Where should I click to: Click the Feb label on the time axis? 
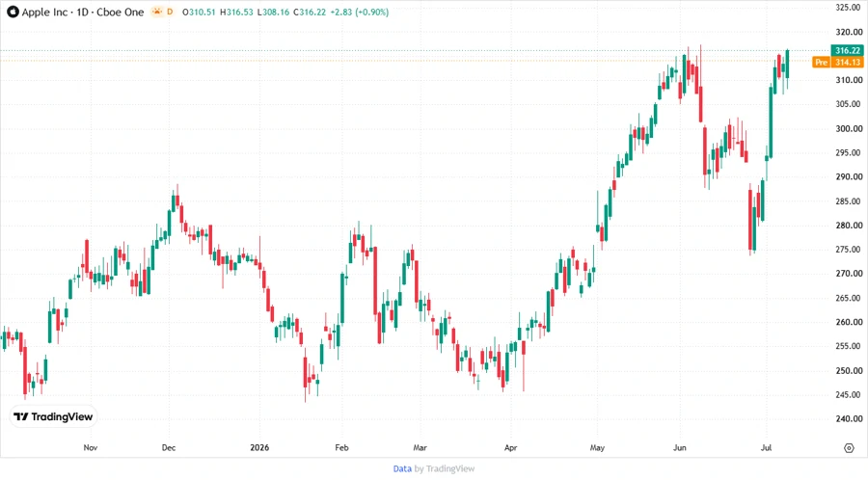[341, 447]
